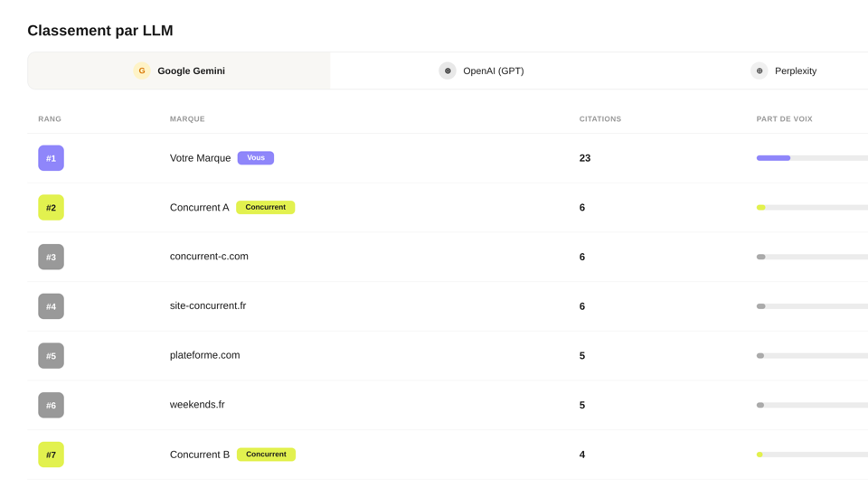Click the Google Gemini G icon
Screen dimensions: 868x488
pos(142,70)
